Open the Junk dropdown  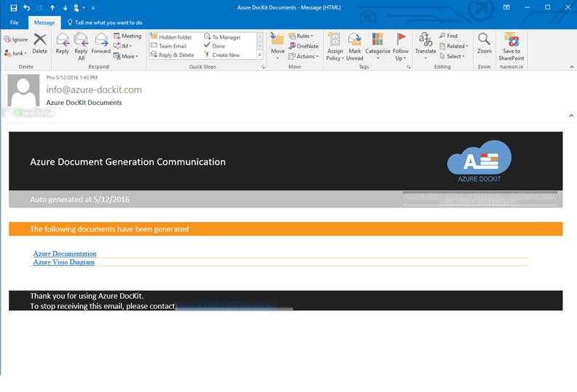click(15, 53)
